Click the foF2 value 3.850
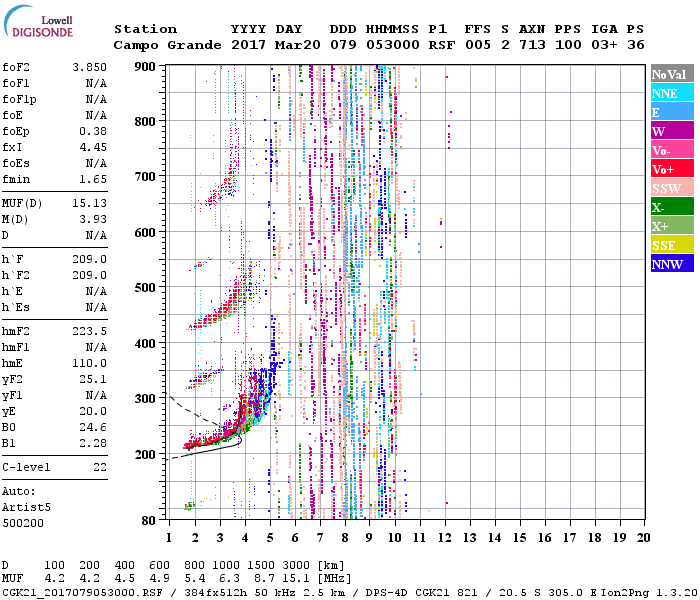The width and height of the screenshot is (700, 600). pyautogui.click(x=90, y=67)
